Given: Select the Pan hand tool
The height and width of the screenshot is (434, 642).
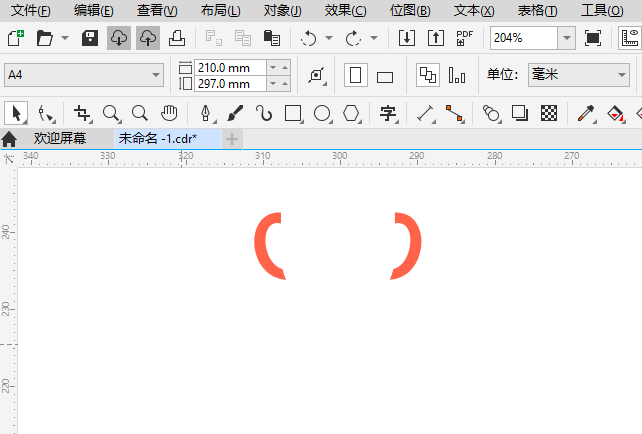Looking at the screenshot, I should coord(169,113).
